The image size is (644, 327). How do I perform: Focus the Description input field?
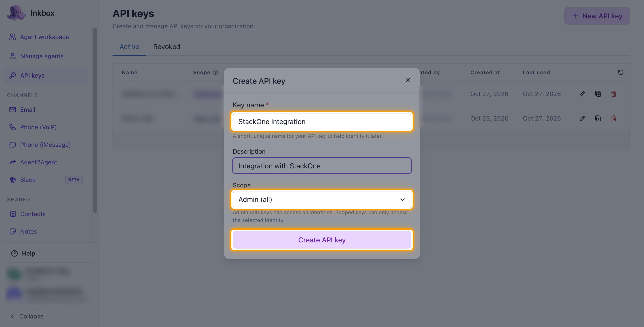pos(322,166)
